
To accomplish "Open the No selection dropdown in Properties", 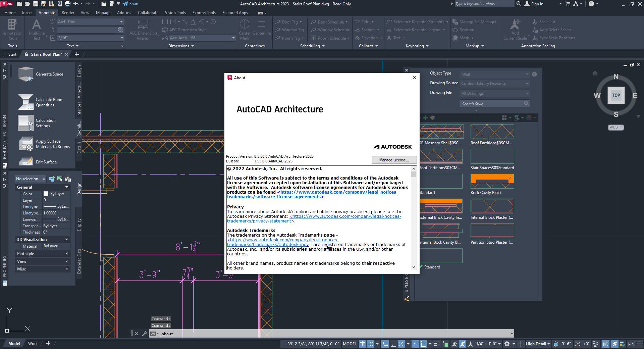I will [31, 179].
